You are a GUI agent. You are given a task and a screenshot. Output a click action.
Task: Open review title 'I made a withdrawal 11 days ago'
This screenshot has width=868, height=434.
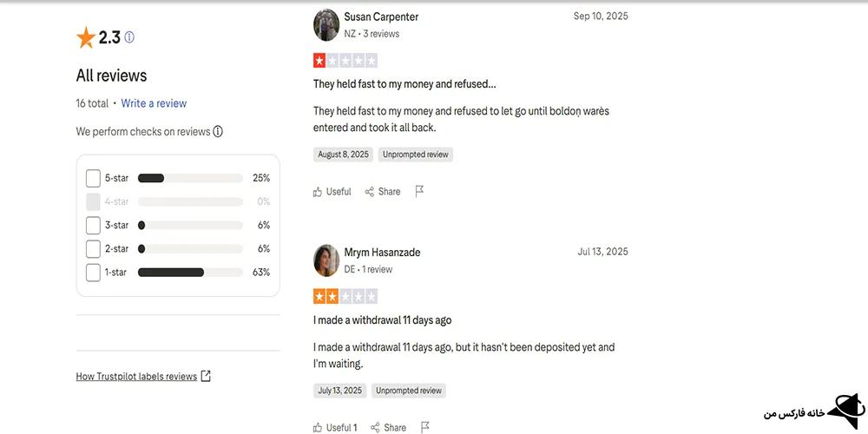[382, 320]
